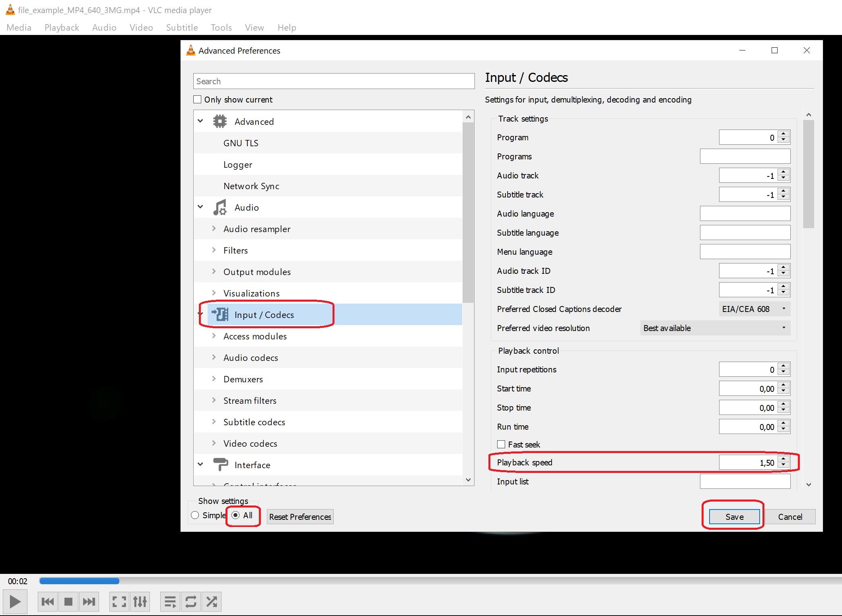Open the Subtitle menu
This screenshot has height=616, width=842.
(x=182, y=27)
